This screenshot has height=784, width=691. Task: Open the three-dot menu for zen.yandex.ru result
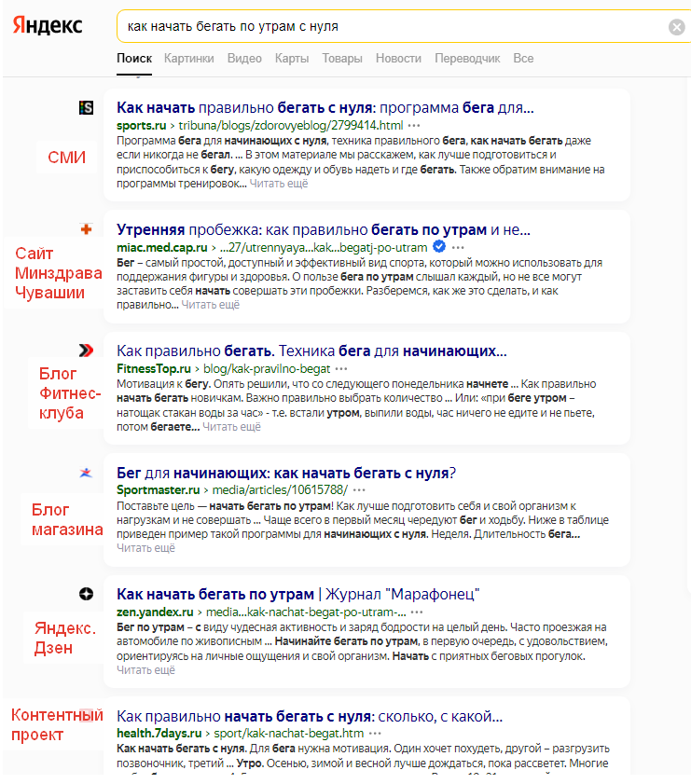click(417, 612)
